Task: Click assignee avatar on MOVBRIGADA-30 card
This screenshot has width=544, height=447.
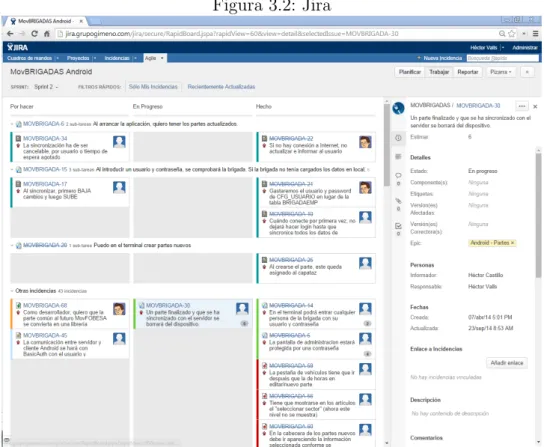Action: pos(242,309)
